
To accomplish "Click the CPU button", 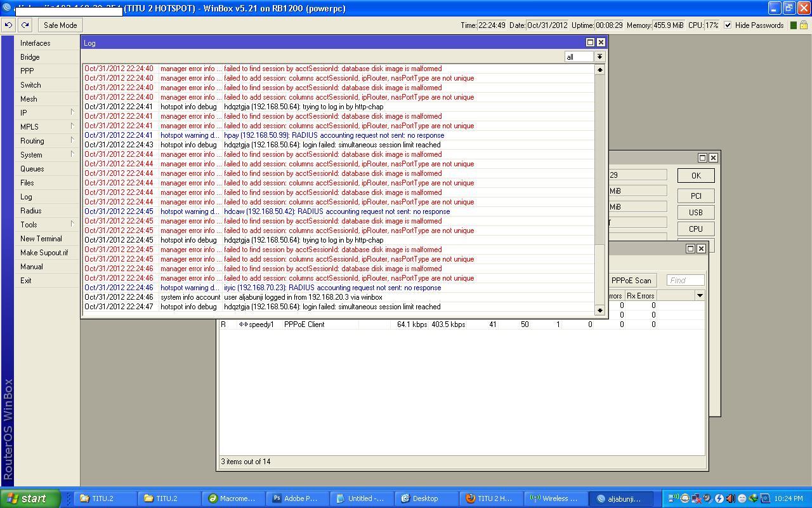I will (696, 229).
